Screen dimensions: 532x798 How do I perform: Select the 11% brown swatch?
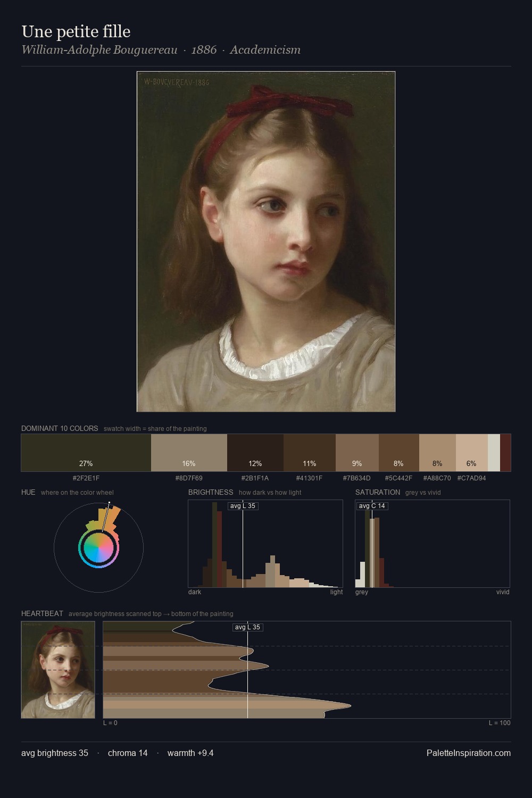tap(310, 453)
